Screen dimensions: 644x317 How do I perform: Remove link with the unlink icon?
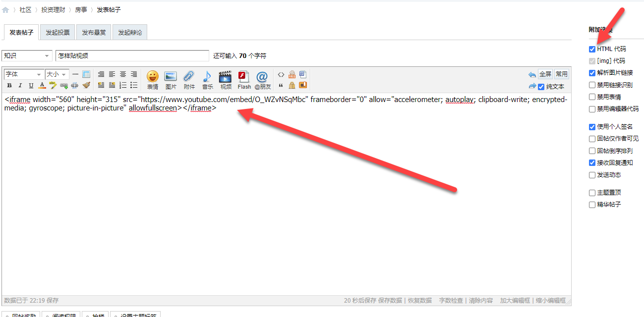coord(75,85)
